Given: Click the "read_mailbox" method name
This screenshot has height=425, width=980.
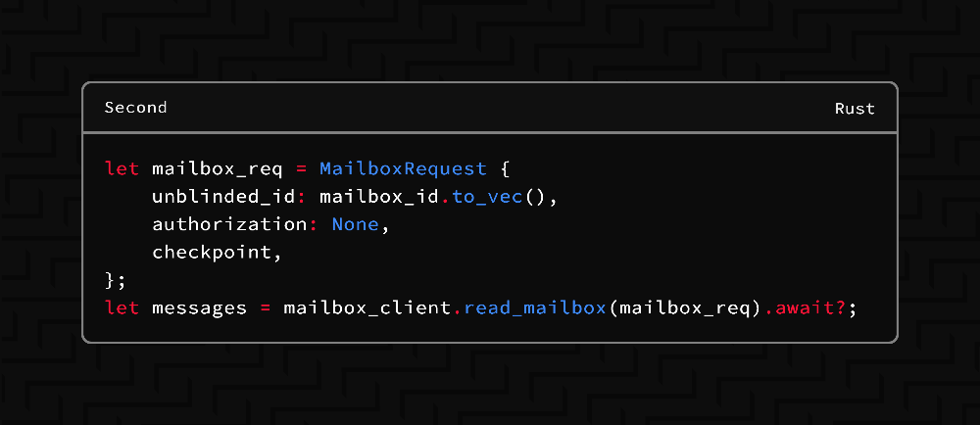Looking at the screenshot, I should 534,307.
